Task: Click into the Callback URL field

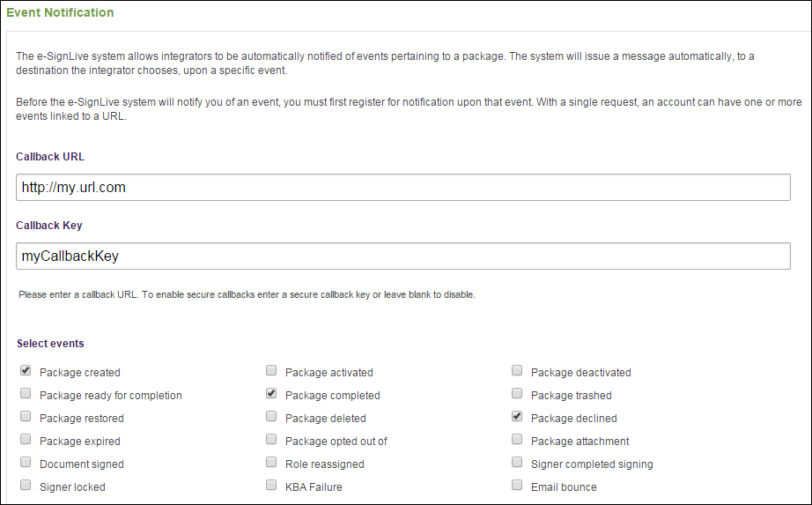Action: pyautogui.click(x=402, y=187)
